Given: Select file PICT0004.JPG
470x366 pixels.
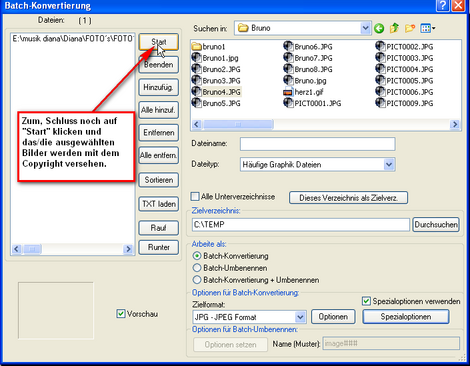Looking at the screenshot, I should (x=404, y=69).
